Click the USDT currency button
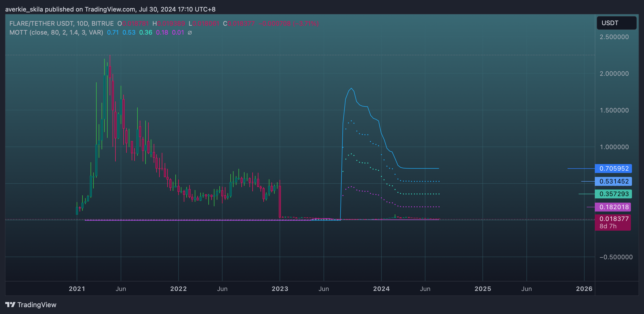This screenshot has width=644, height=314. point(617,23)
